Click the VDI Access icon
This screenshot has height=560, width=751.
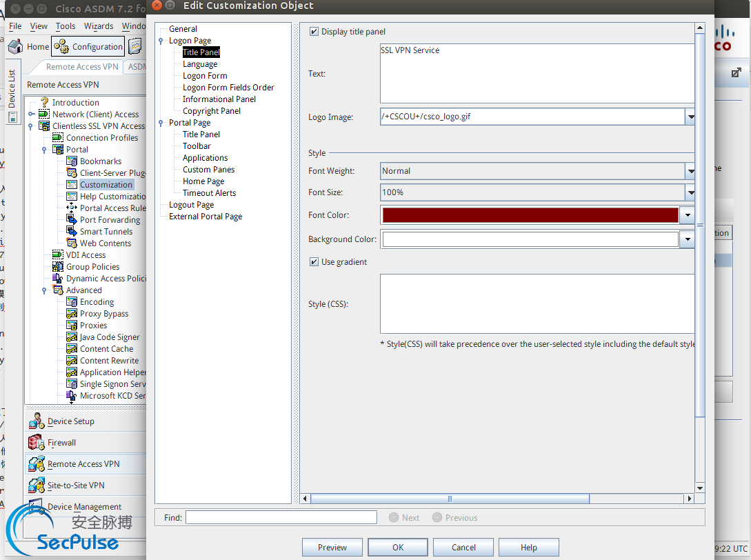click(57, 255)
